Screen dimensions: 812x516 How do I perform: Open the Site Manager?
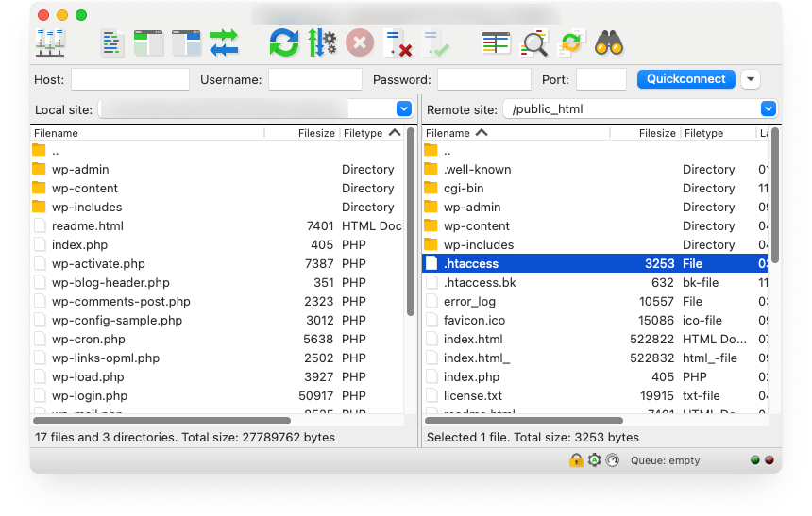49,42
